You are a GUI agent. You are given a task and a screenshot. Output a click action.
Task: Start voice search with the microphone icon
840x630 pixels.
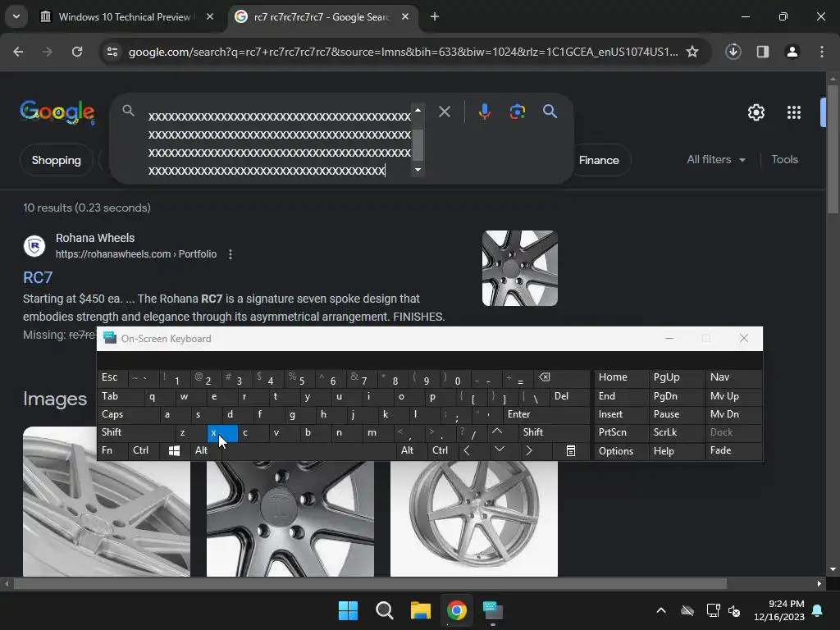click(484, 112)
